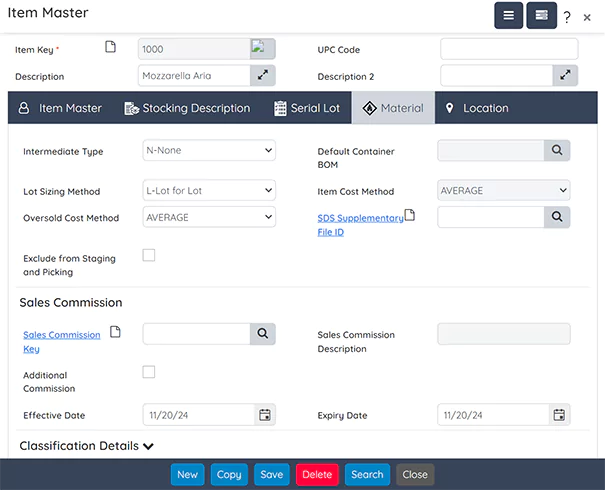Open the help question mark icon
The height and width of the screenshot is (490, 605).
[x=567, y=17]
